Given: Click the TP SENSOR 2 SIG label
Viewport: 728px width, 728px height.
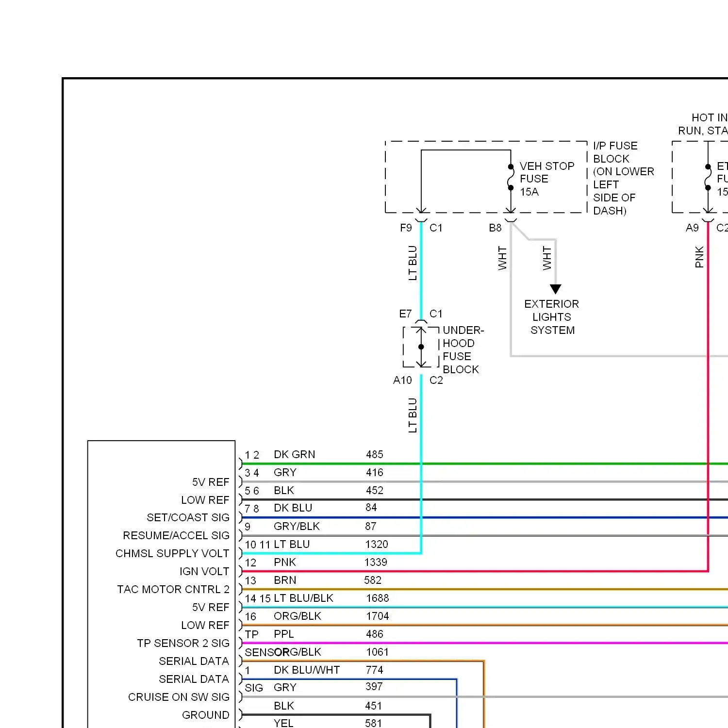Looking at the screenshot, I should pyautogui.click(x=183, y=644).
